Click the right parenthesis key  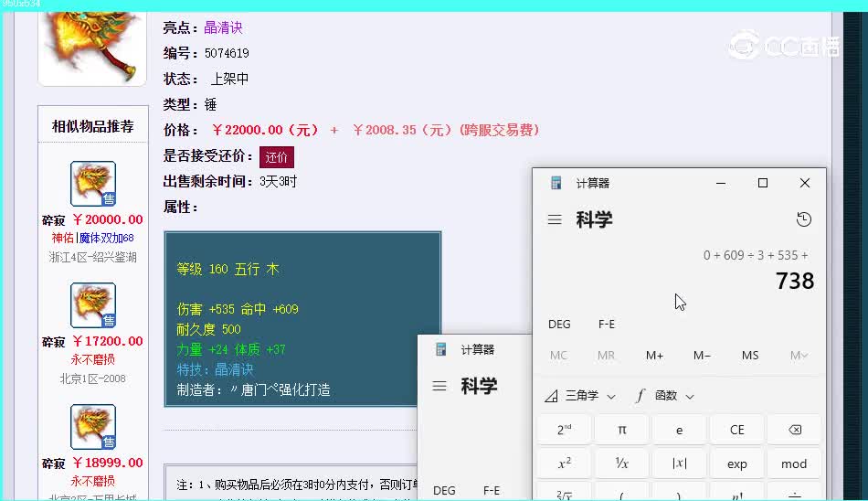(x=679, y=492)
